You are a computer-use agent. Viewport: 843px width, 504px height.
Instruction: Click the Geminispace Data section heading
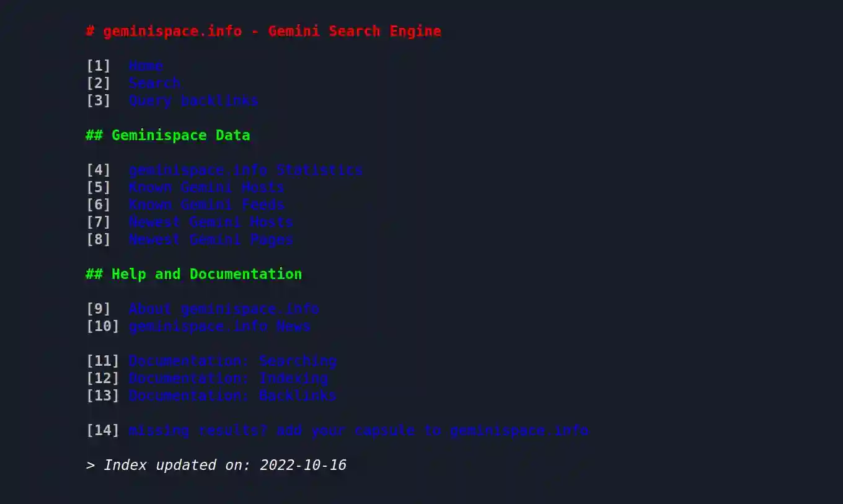[x=168, y=135]
